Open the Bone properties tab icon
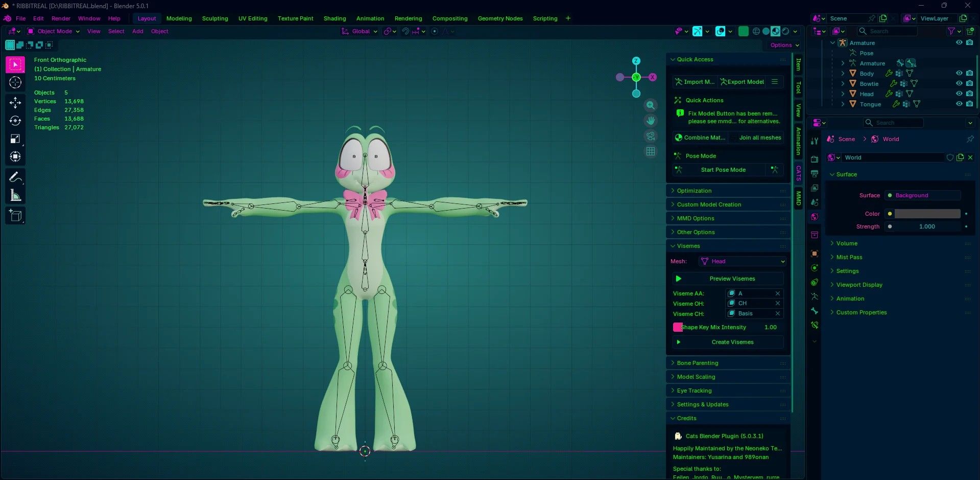 click(x=815, y=311)
